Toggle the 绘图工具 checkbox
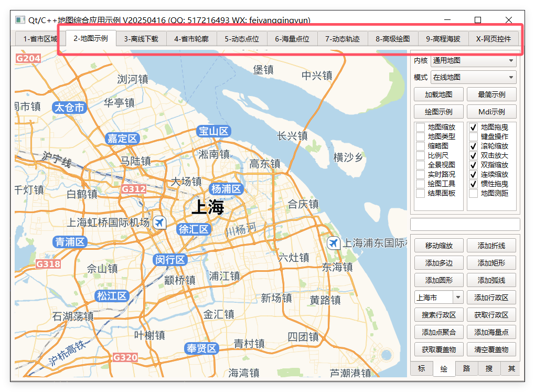535x392 pixels. pyautogui.click(x=421, y=184)
